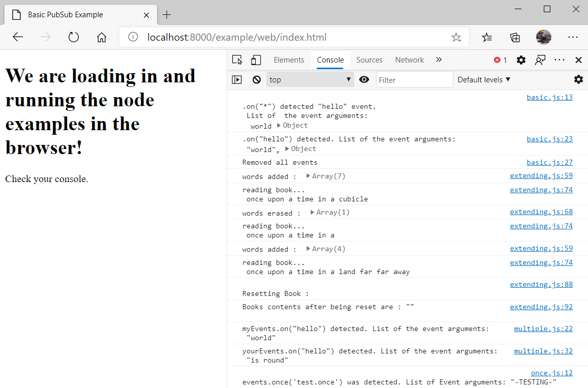Switch to the Elements tab

(289, 60)
